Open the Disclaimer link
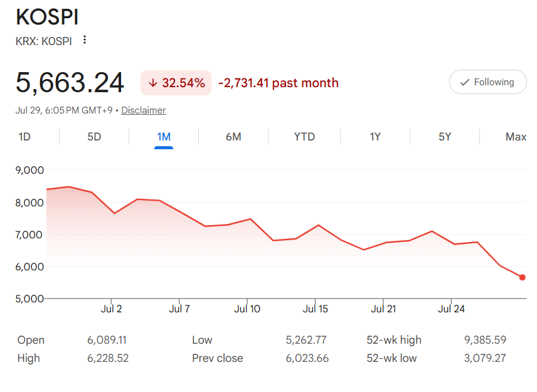Viewport: 537px width, 392px height. point(144,110)
